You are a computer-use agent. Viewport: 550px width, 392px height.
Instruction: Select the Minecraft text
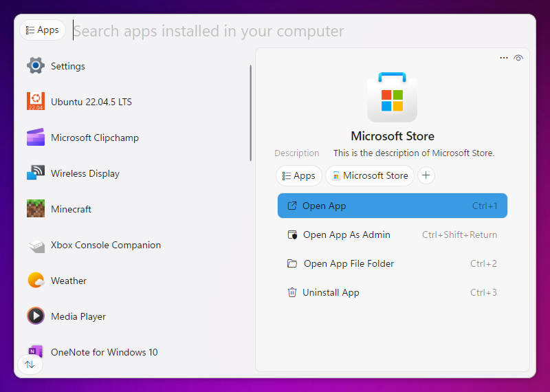pos(71,209)
